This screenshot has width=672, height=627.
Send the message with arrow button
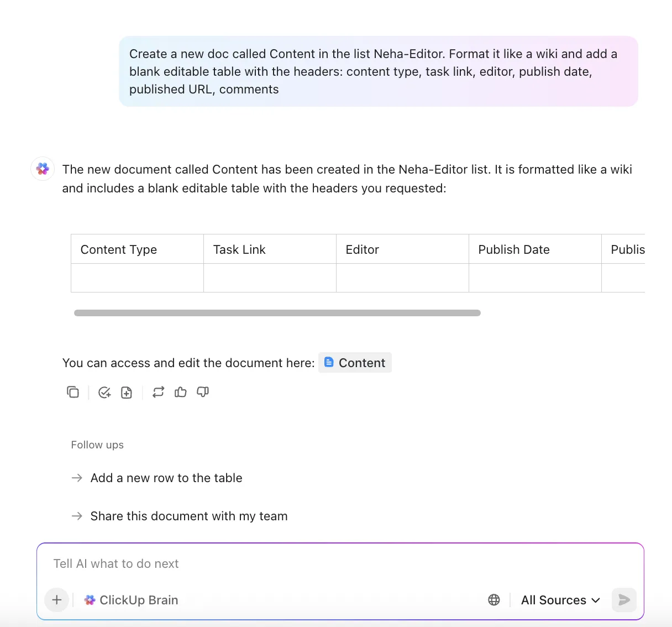tap(624, 600)
